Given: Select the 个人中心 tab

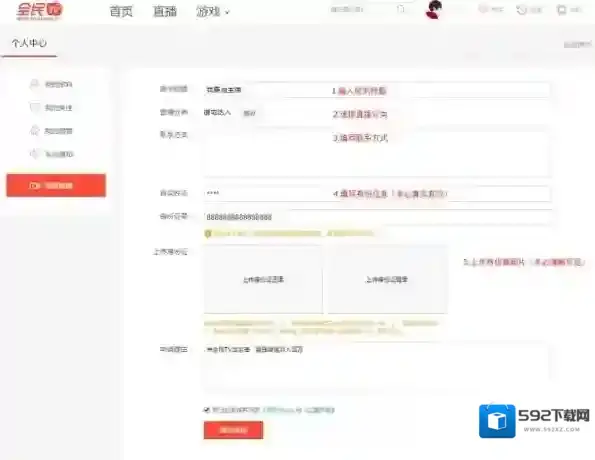Looking at the screenshot, I should pyautogui.click(x=29, y=43).
